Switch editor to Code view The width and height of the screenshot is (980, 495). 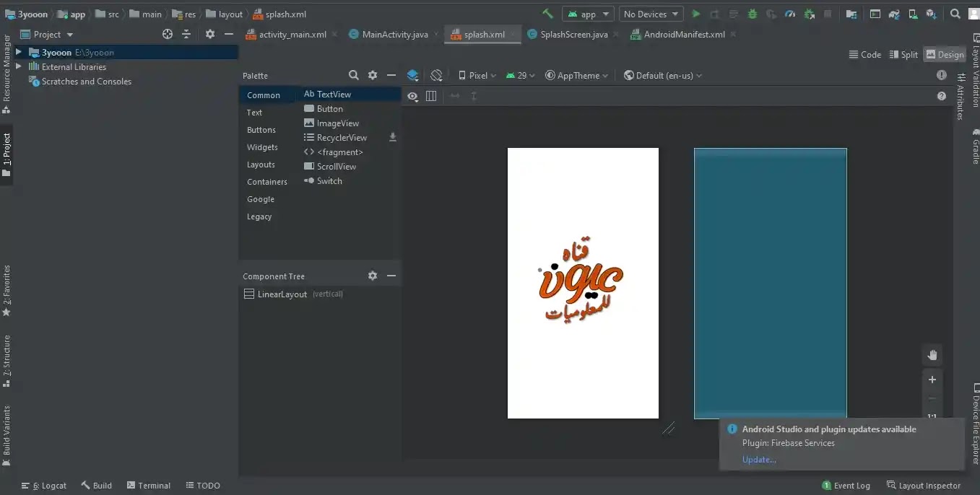[864, 55]
